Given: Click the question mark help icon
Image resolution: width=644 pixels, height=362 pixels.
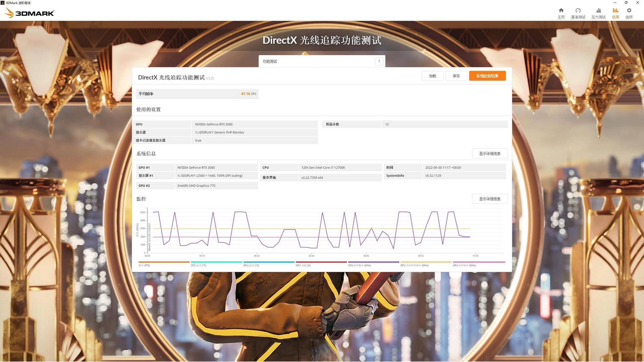Looking at the screenshot, I should coord(379,61).
